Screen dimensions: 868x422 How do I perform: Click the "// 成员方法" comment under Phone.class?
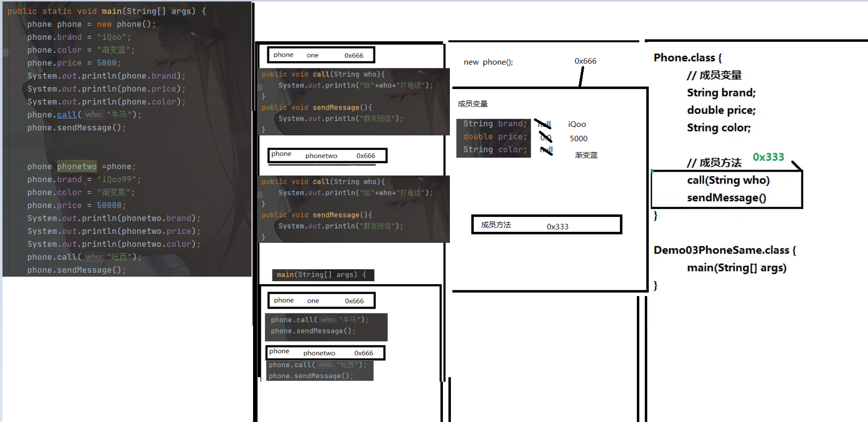pyautogui.click(x=714, y=163)
